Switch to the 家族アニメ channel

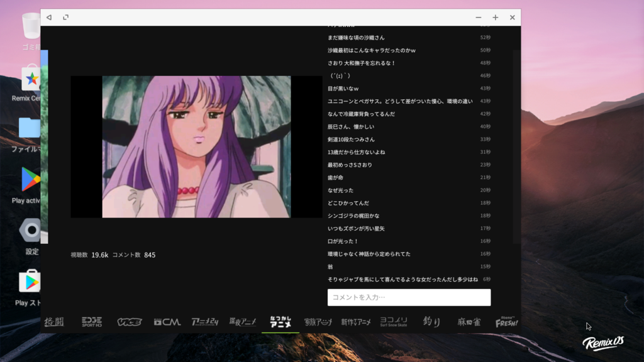(318, 322)
